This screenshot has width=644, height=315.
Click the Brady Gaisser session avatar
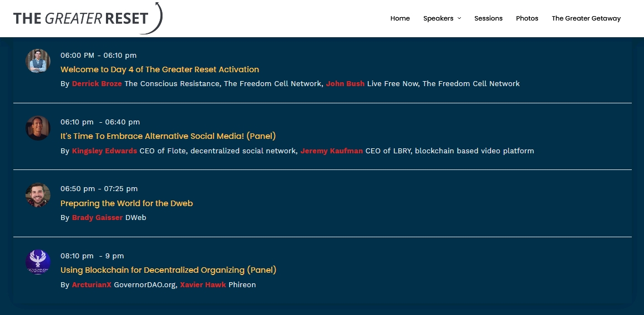pyautogui.click(x=38, y=195)
